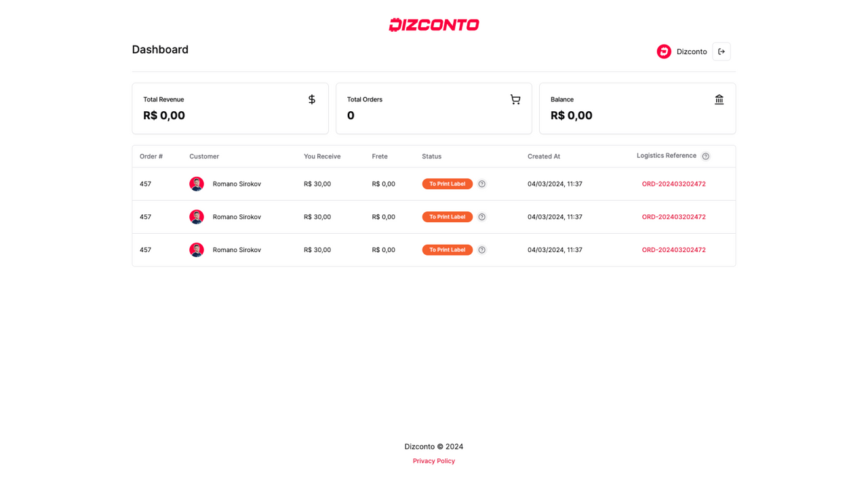Click the shopping cart icon in Total Orders
Viewport: 868px width, 488px height.
click(x=515, y=100)
